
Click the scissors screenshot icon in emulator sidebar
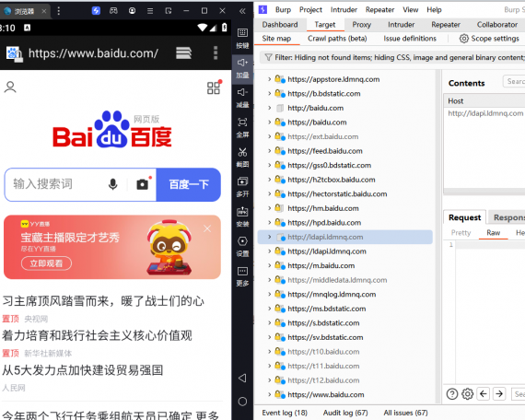[242, 152]
